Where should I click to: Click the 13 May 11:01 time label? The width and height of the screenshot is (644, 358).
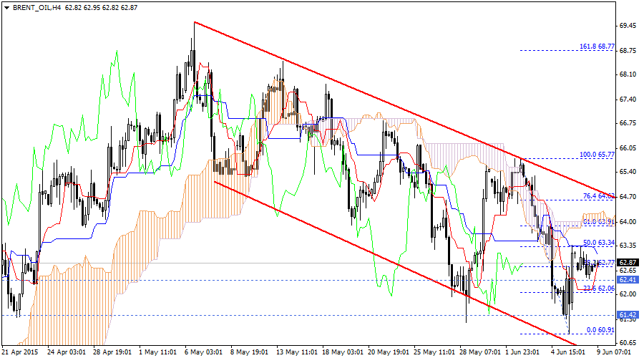click(297, 352)
